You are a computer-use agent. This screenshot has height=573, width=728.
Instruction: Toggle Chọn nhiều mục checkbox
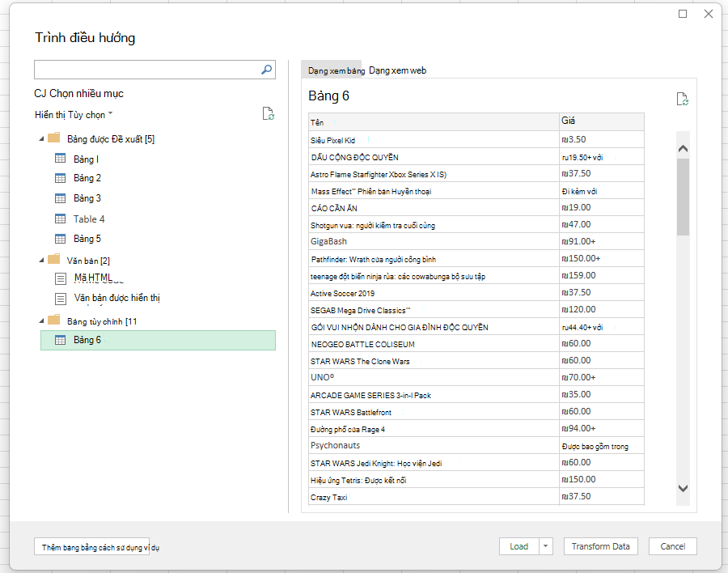click(40, 93)
